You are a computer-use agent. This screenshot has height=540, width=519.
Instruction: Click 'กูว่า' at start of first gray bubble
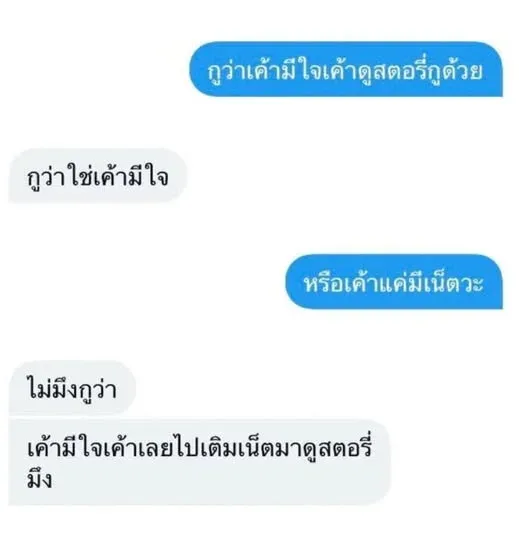(46, 178)
